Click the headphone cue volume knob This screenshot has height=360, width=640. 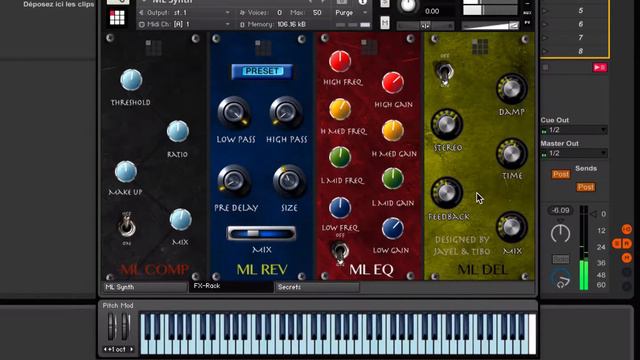(560, 278)
